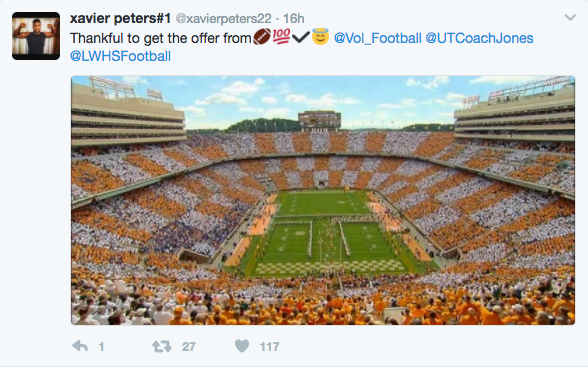Retweet this tweet using the retweet icon
This screenshot has height=367, width=588.
(162, 346)
